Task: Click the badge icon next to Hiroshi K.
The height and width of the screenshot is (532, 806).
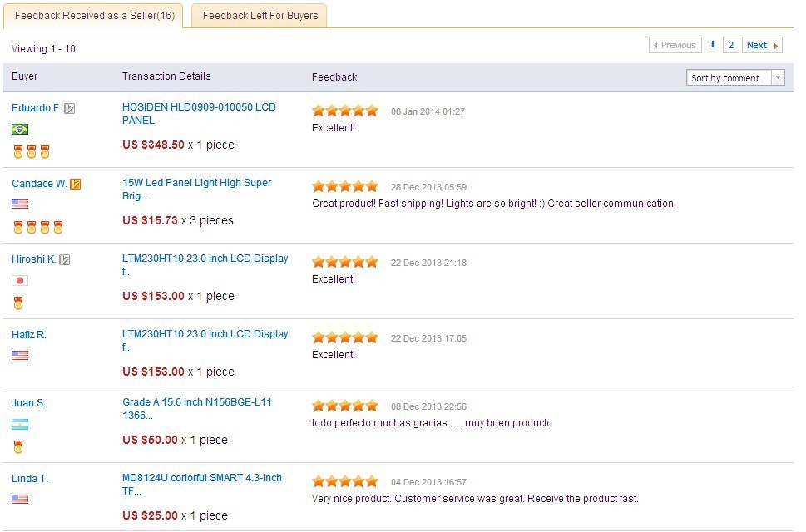Action: click(65, 259)
